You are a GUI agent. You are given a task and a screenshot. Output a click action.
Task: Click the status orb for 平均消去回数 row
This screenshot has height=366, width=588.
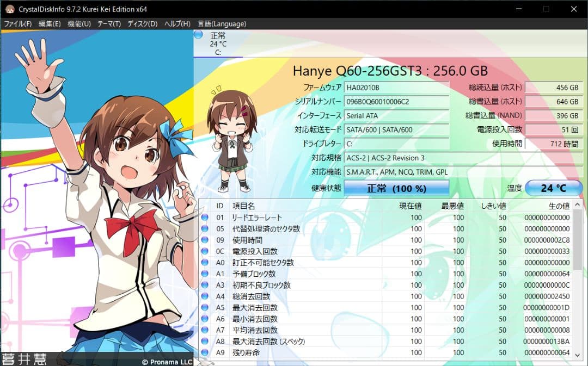point(205,330)
